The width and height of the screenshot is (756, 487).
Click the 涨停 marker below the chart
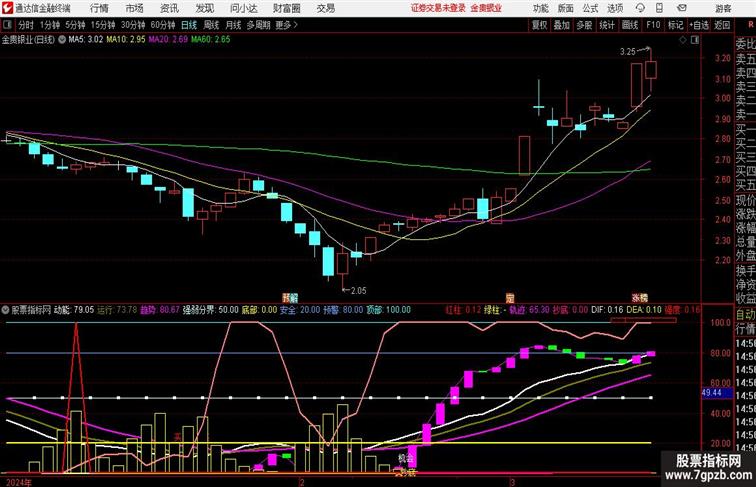pos(640,298)
